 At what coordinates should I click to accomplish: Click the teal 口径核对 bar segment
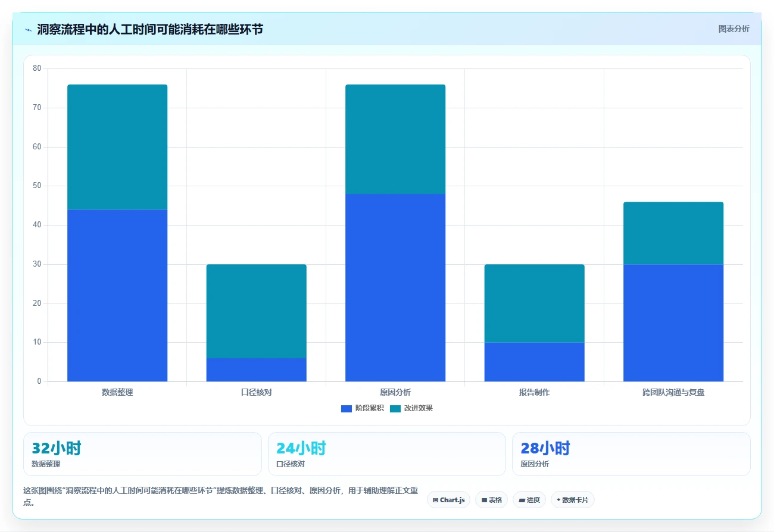257,311
